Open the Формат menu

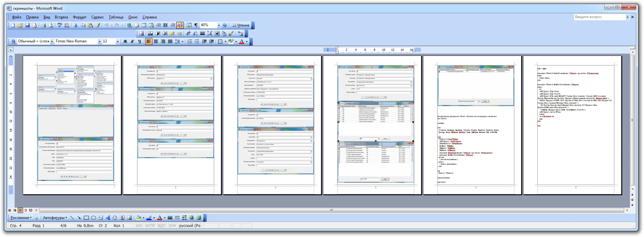coord(79,17)
